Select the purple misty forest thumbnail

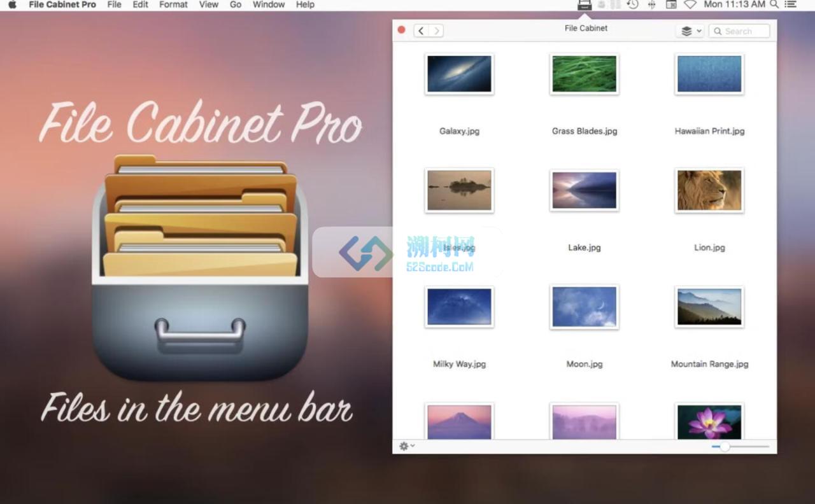(585, 421)
